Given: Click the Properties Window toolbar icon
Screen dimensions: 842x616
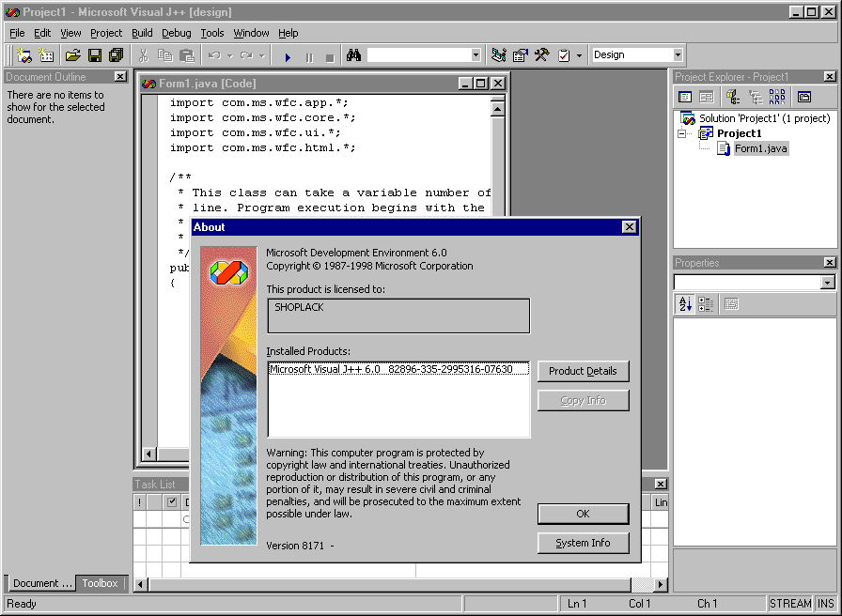Looking at the screenshot, I should (x=521, y=55).
